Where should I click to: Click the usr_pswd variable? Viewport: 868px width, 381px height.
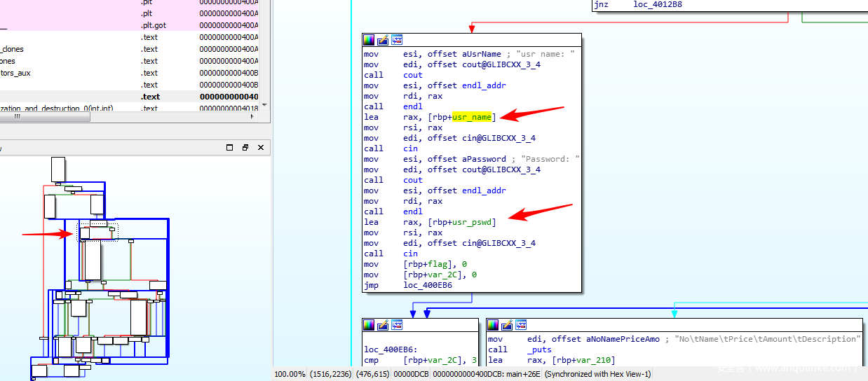472,222
